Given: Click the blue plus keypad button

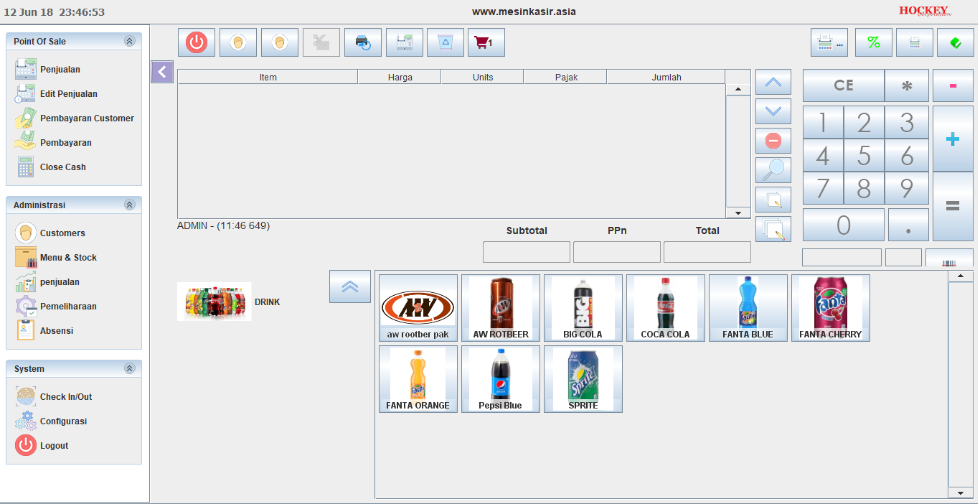Looking at the screenshot, I should pyautogui.click(x=953, y=139).
